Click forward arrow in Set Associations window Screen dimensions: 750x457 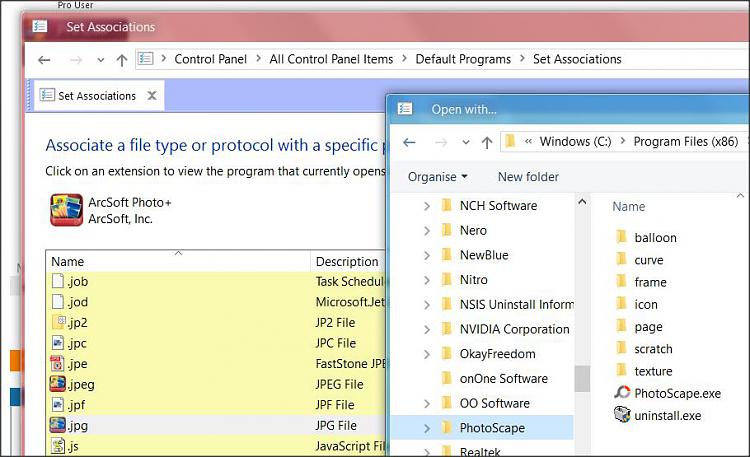pyautogui.click(x=76, y=60)
